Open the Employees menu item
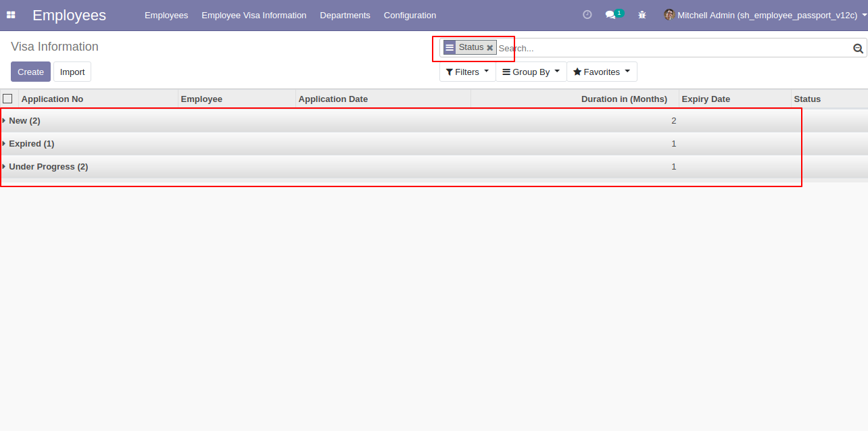Viewport: 868px width, 431px height. [166, 15]
